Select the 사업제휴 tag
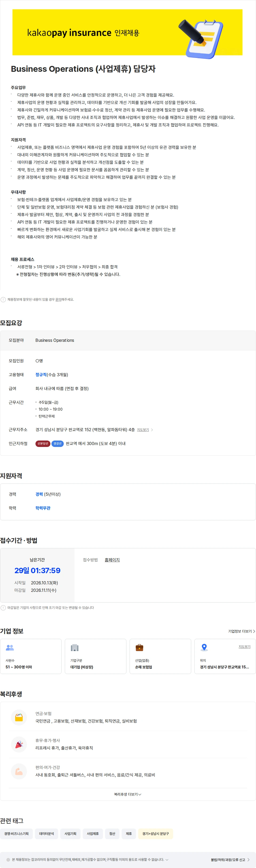The image size is (256, 868). (x=93, y=834)
